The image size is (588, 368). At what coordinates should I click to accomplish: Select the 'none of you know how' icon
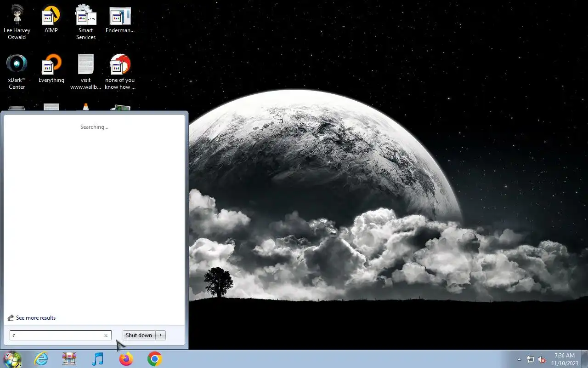(120, 71)
